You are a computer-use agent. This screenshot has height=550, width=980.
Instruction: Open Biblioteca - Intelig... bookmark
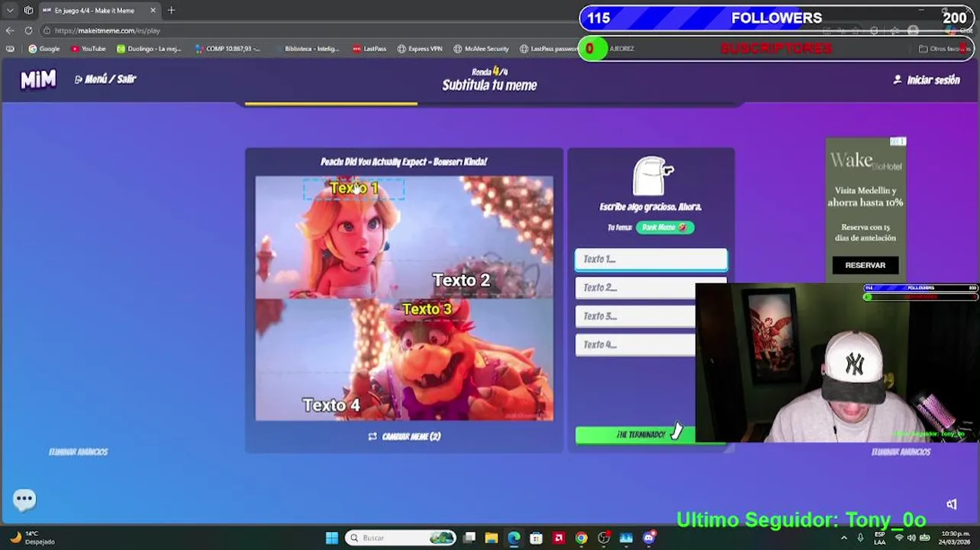307,48
